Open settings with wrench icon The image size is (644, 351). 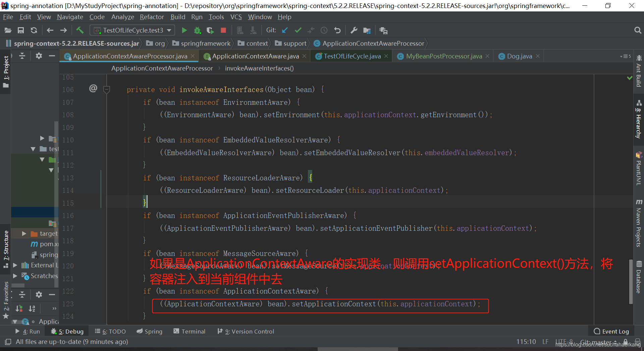pos(354,31)
